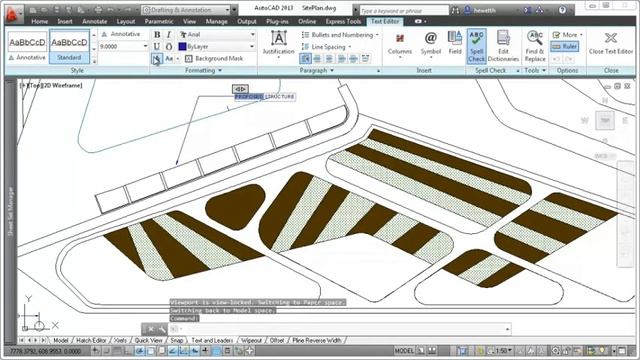Click the binoculars search icon
Viewport: 640px width, 360px height.
[x=455, y=11]
